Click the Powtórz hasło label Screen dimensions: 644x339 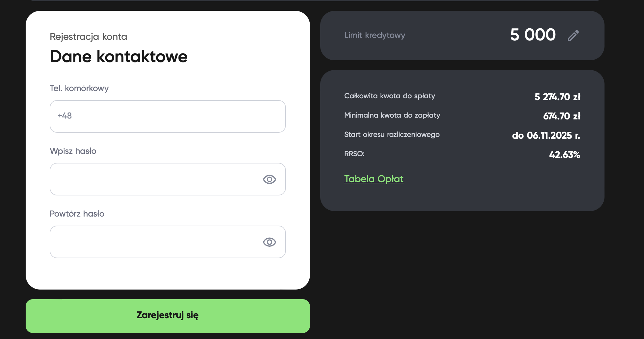click(x=77, y=214)
